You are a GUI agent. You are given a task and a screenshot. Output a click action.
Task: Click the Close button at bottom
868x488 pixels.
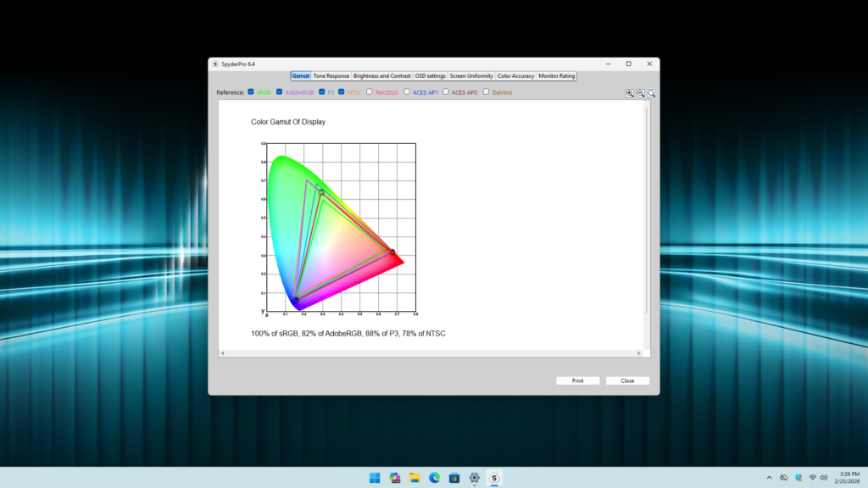click(627, 380)
